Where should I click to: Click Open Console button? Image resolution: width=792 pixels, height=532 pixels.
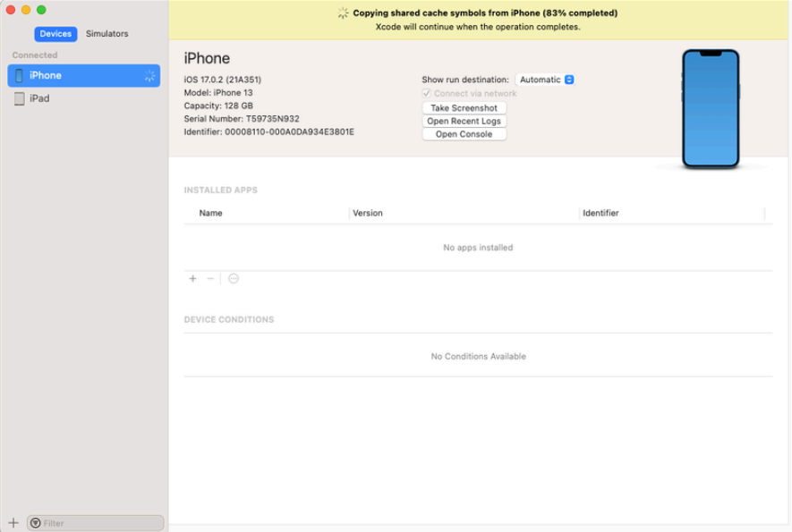tap(464, 134)
